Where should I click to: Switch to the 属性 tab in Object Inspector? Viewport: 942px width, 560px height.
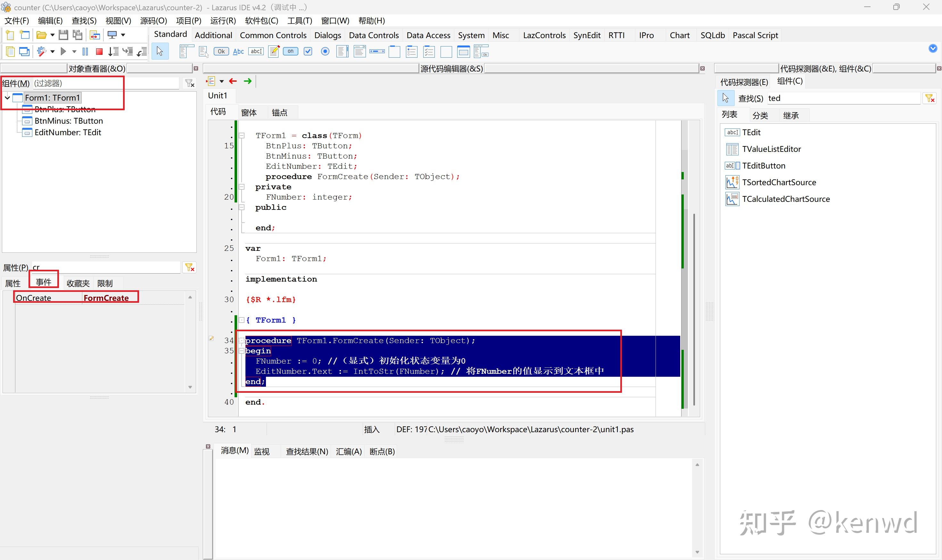(13, 283)
